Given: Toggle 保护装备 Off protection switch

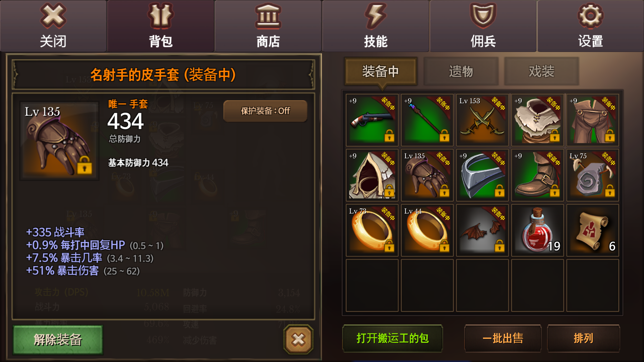Looking at the screenshot, I should [265, 111].
